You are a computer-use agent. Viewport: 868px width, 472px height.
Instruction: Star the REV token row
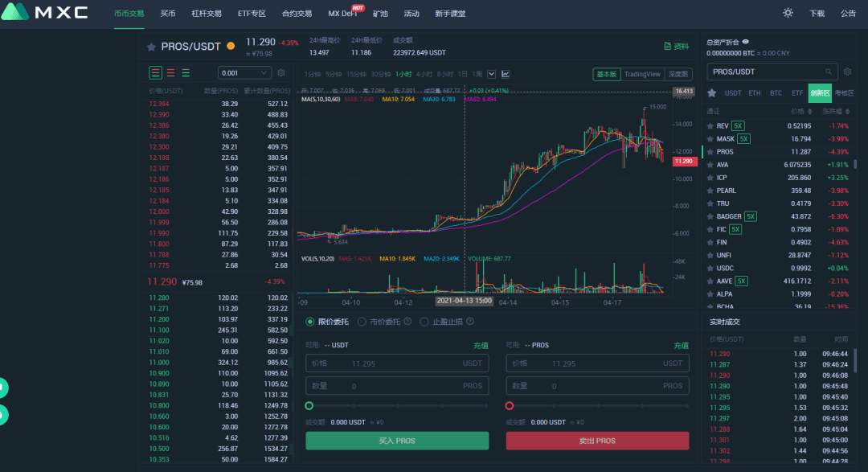[x=710, y=126]
